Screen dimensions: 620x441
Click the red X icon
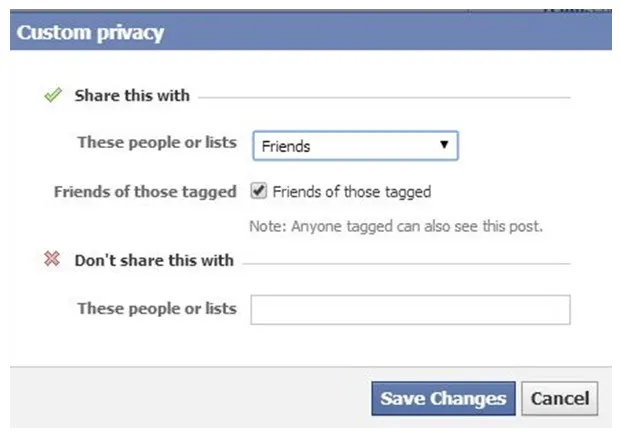[53, 260]
